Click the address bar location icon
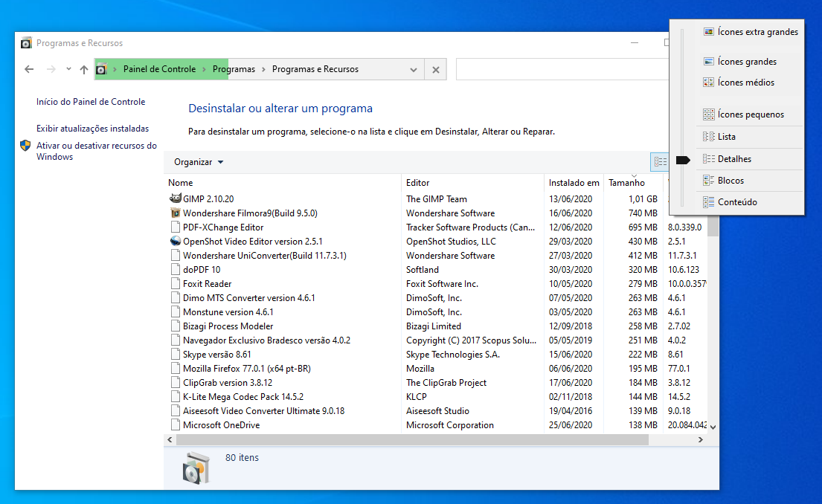The width and height of the screenshot is (822, 504). (x=101, y=69)
